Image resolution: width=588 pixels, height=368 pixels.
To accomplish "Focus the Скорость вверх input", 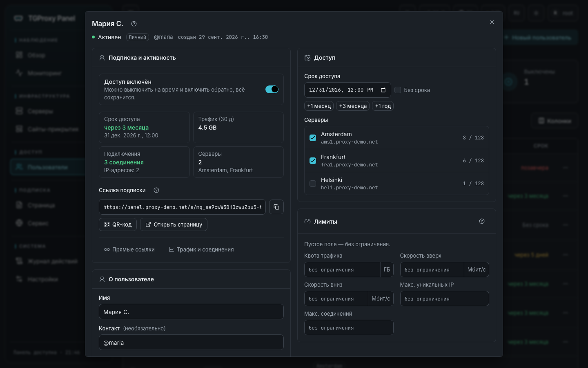I will [432, 269].
